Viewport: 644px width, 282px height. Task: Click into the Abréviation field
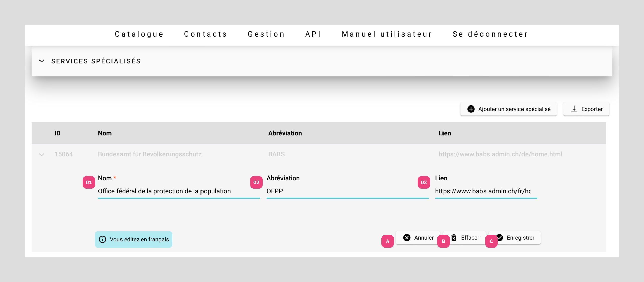(347, 191)
